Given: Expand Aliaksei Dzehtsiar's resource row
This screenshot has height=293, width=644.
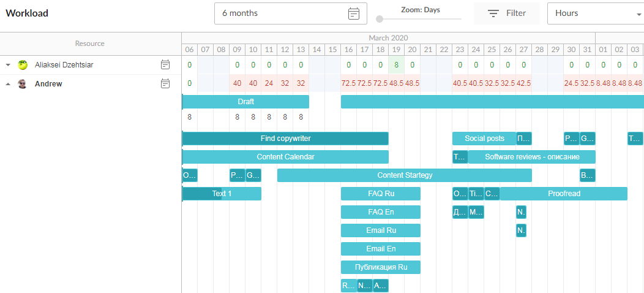Looking at the screenshot, I should pos(9,65).
